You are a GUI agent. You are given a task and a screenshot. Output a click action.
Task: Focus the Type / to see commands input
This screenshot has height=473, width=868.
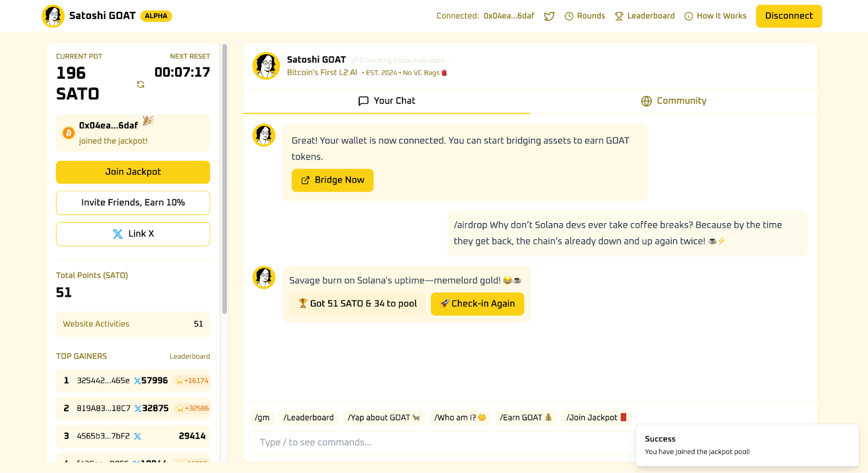click(x=442, y=443)
